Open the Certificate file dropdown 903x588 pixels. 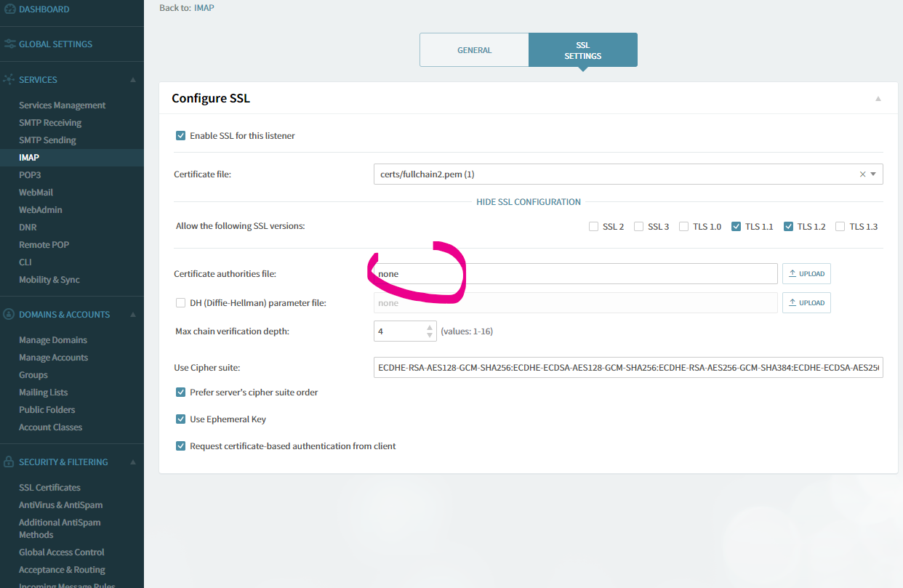(x=873, y=174)
